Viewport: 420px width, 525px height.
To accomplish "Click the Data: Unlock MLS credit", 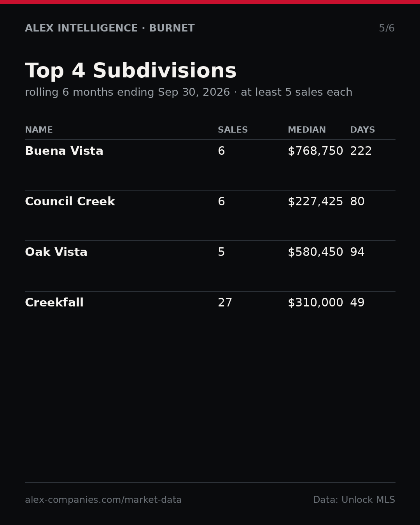I will pos(354,500).
